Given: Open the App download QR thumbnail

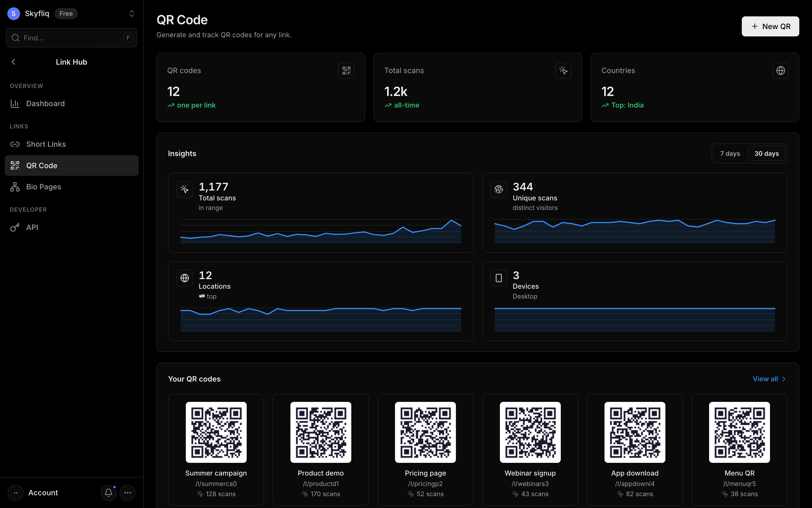Looking at the screenshot, I should point(635,432).
